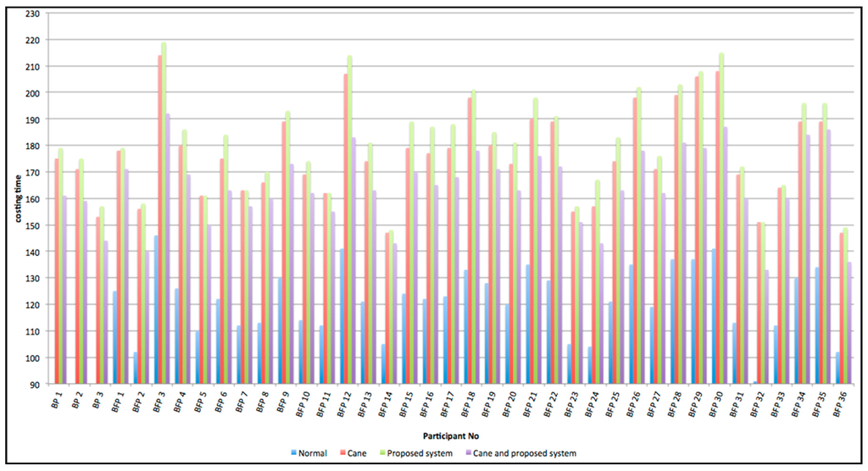Click the 'BFP 7' participant label
Viewport: 868px width, 471px height.
pos(240,401)
